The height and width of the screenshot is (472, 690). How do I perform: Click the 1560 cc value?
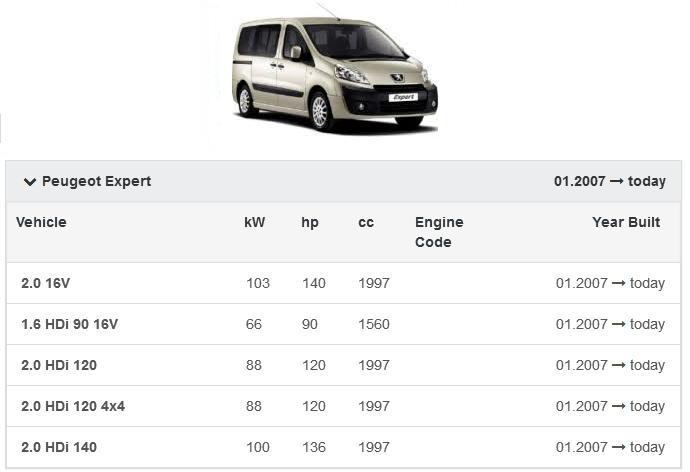(x=374, y=324)
